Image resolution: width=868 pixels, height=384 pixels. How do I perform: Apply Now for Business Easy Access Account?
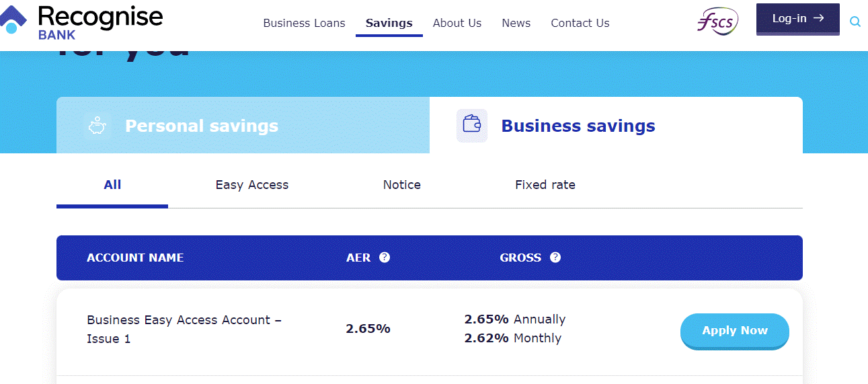point(735,331)
